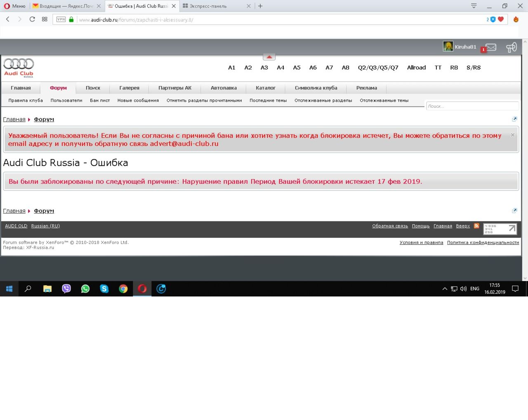This screenshot has height=420, width=528.
Task: Open tab menu icon in title bar
Action: [474, 6]
